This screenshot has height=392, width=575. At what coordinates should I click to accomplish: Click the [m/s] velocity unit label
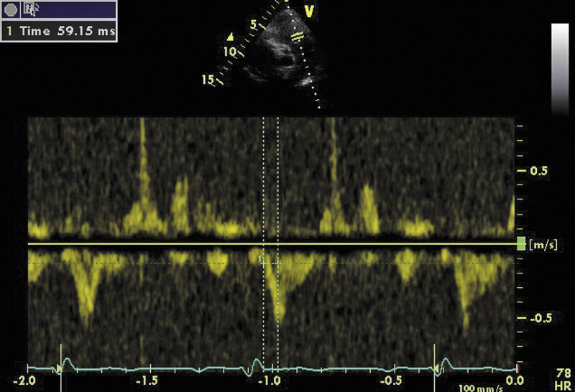pyautogui.click(x=543, y=245)
